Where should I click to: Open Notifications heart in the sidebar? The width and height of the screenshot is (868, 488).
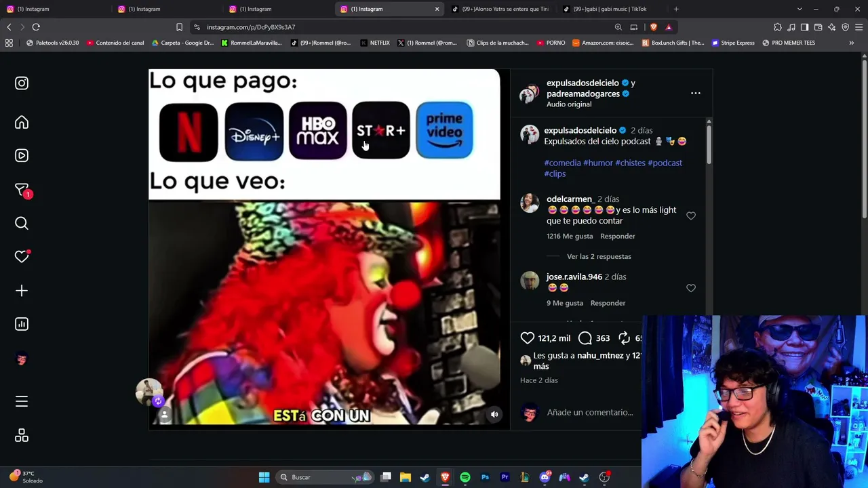(22, 256)
